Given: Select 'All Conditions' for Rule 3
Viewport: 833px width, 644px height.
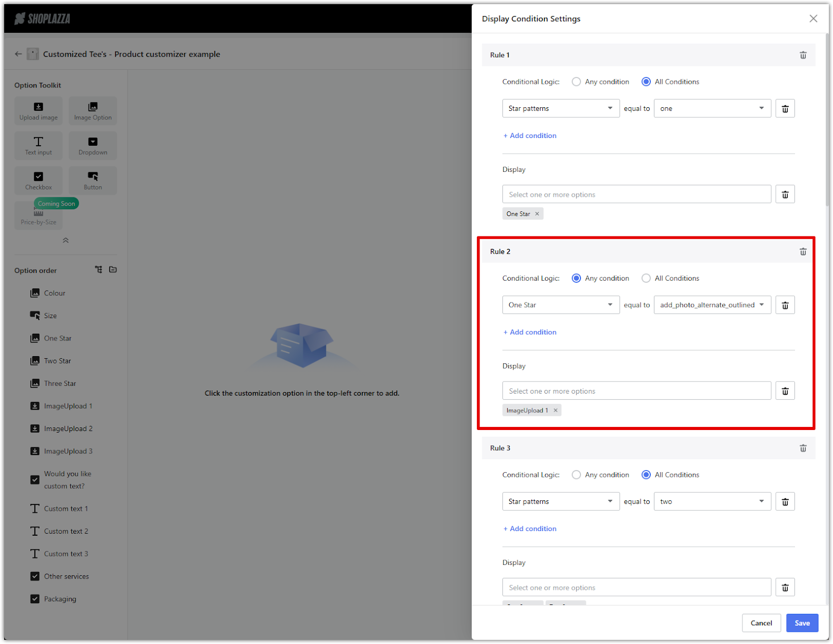Looking at the screenshot, I should pos(646,475).
